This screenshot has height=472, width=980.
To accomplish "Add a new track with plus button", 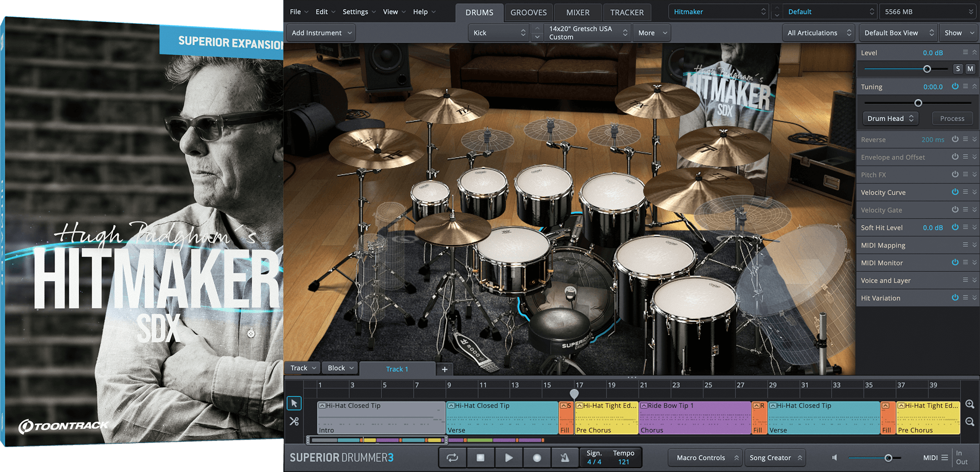I will 444,369.
